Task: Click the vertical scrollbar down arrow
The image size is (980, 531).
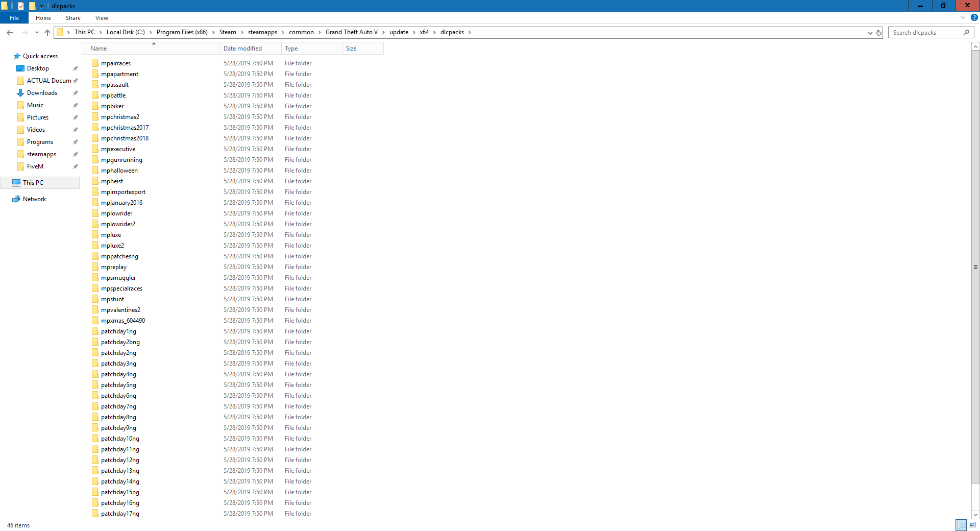Action: [975, 515]
